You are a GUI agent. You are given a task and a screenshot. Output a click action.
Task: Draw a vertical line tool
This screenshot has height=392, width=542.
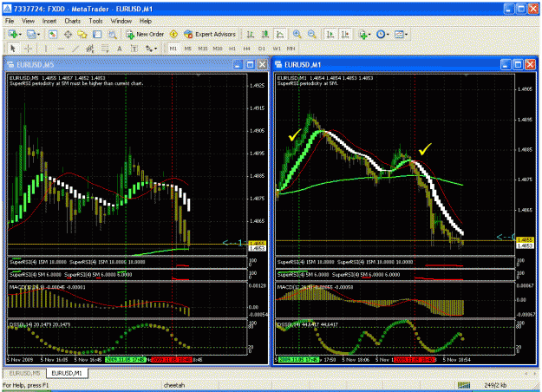click(x=46, y=49)
